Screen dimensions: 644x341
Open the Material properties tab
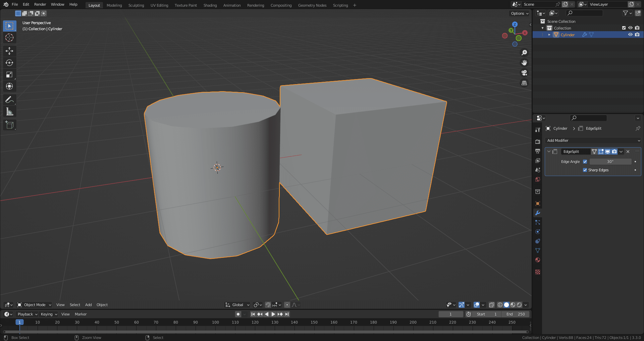(x=538, y=260)
